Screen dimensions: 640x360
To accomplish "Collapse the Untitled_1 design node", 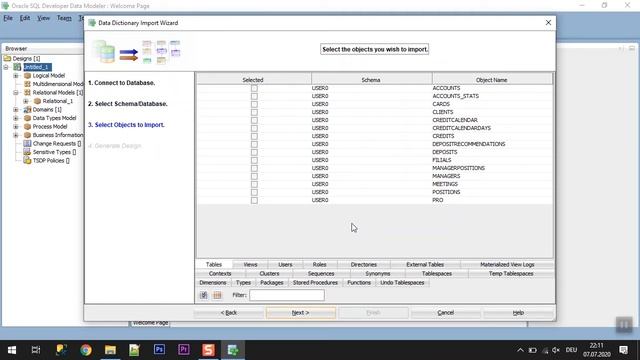I will point(6,67).
